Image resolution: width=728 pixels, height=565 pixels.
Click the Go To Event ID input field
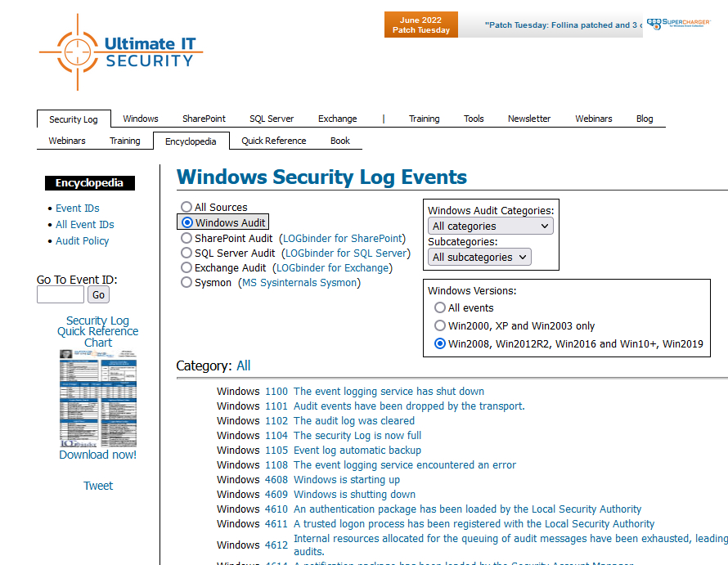pos(61,294)
